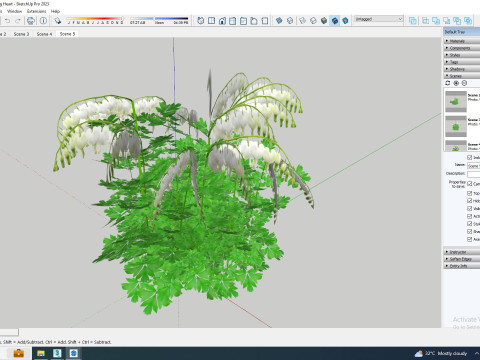480x360 pixels.
Task: Open the Help menu
Action: pyautogui.click(x=55, y=11)
